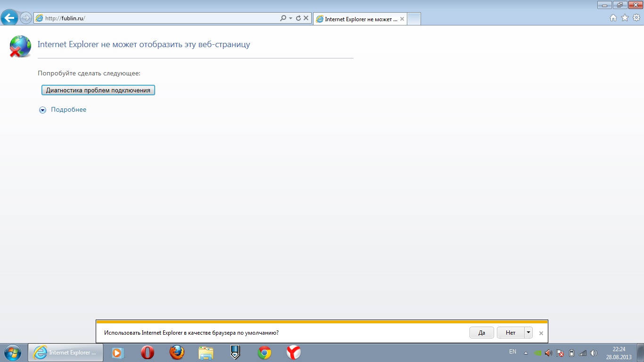
Task: Go back using the Back arrow
Action: click(x=10, y=18)
